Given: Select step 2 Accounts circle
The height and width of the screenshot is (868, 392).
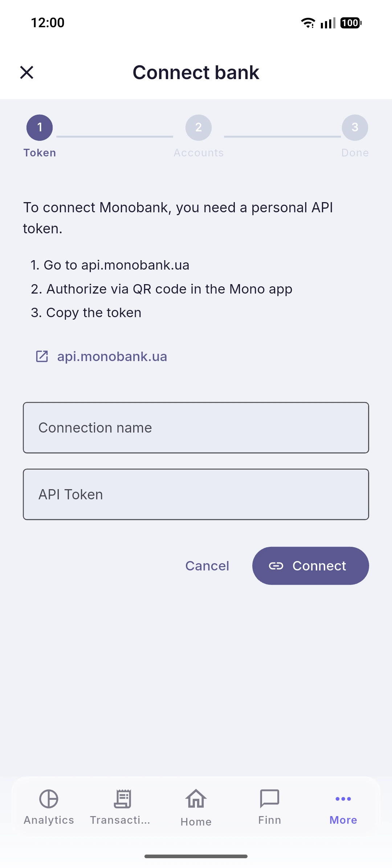Looking at the screenshot, I should 199,127.
